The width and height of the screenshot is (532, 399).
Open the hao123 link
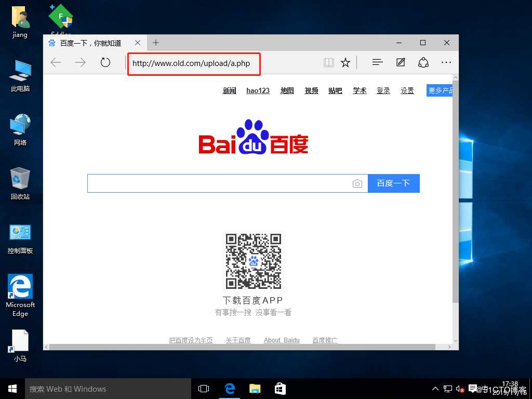[x=258, y=90]
